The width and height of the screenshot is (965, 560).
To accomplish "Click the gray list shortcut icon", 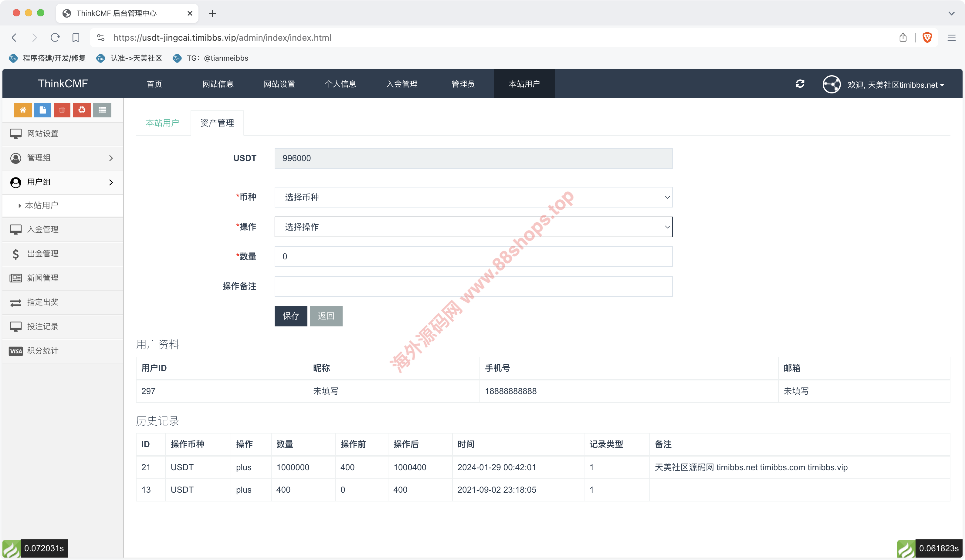I will (x=102, y=110).
